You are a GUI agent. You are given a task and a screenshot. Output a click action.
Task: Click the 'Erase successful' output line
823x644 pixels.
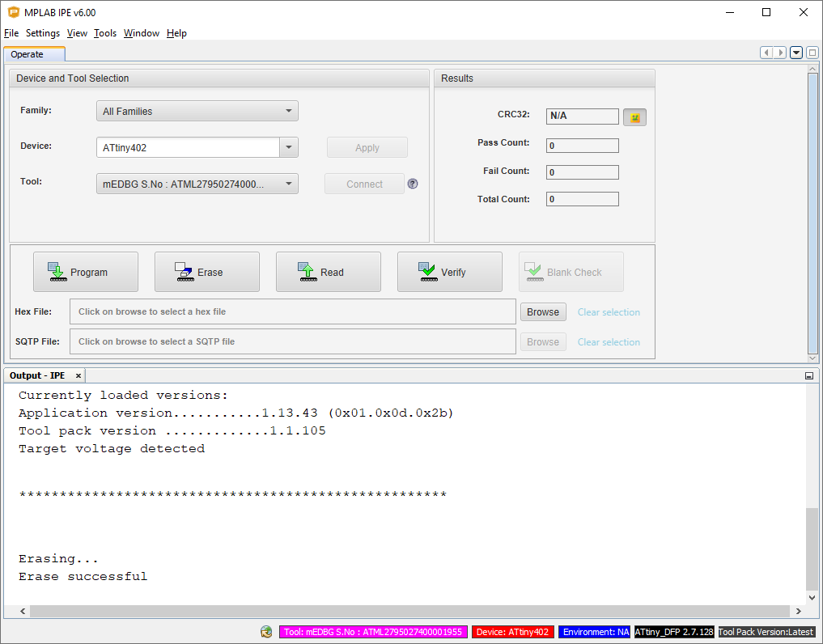(x=83, y=576)
